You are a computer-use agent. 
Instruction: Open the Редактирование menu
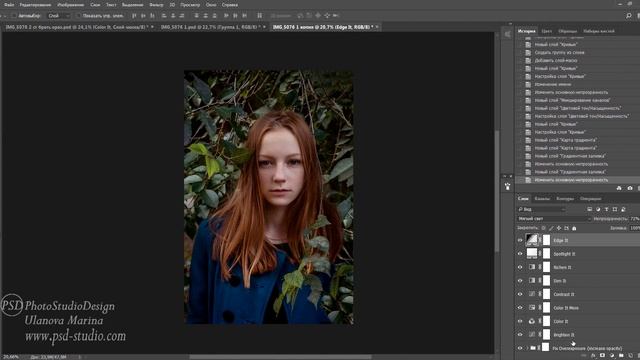point(36,5)
